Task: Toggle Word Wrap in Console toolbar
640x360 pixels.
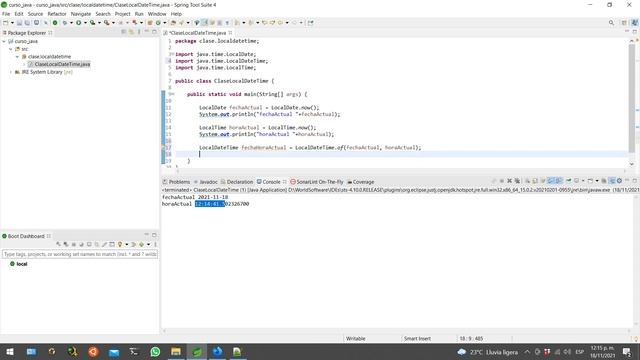Action: (543, 181)
